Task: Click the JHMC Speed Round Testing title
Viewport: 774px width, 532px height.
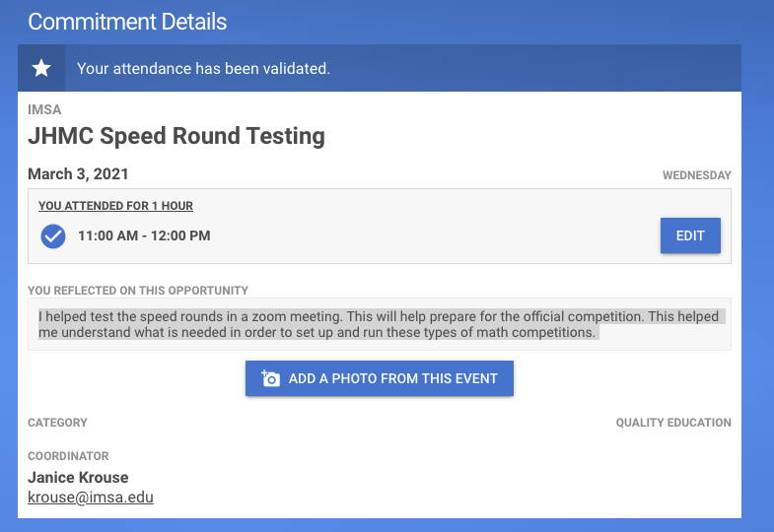Action: 176,136
